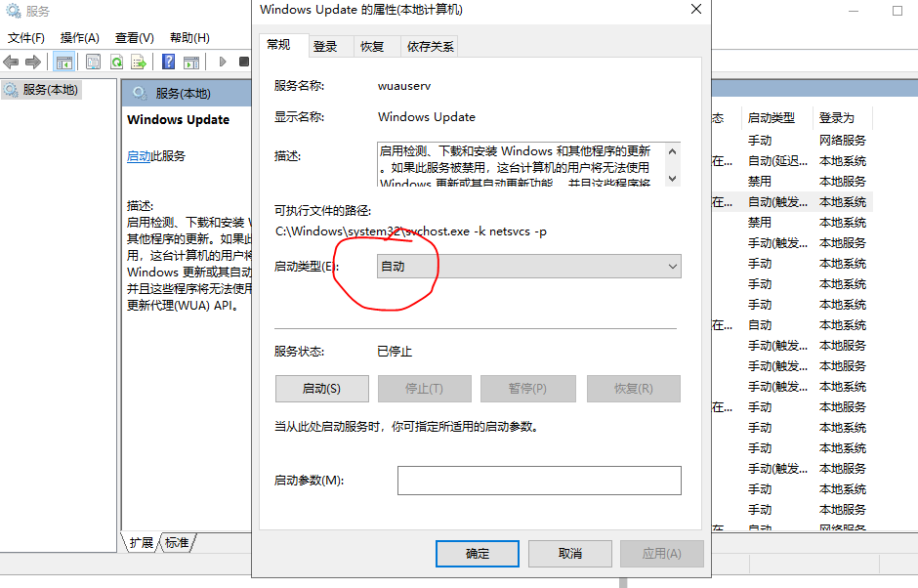Click the 已停止 service status text
Image resolution: width=918 pixels, height=588 pixels.
click(x=395, y=352)
